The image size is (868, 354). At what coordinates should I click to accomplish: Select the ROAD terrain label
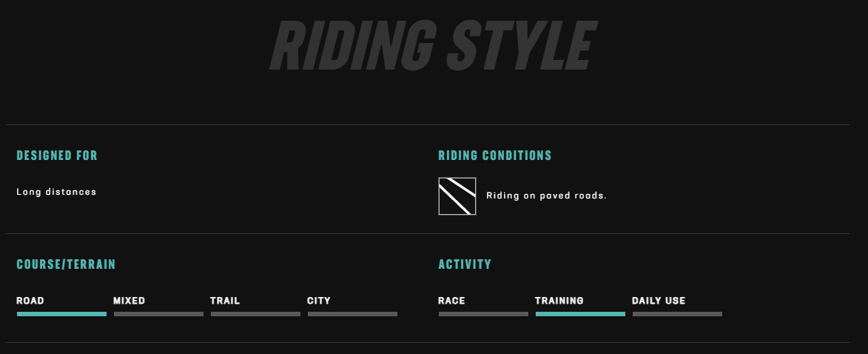(30, 301)
